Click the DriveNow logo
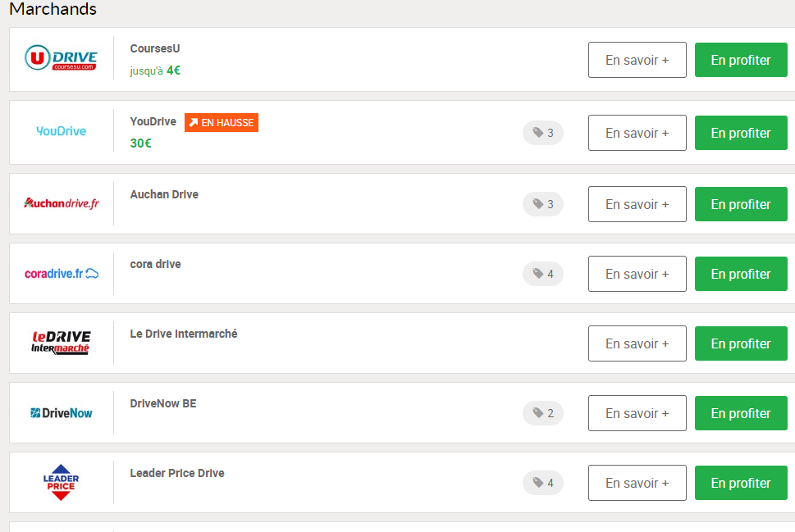795x532 pixels. (61, 413)
